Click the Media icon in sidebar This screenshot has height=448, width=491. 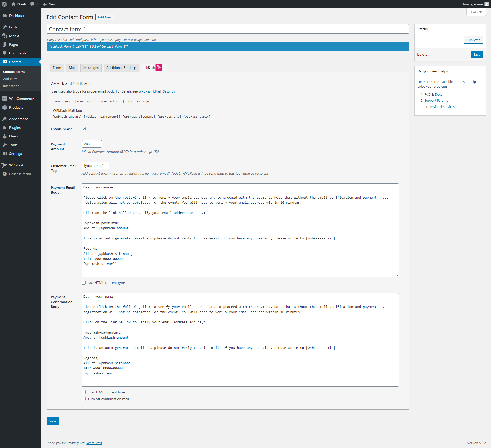point(5,36)
